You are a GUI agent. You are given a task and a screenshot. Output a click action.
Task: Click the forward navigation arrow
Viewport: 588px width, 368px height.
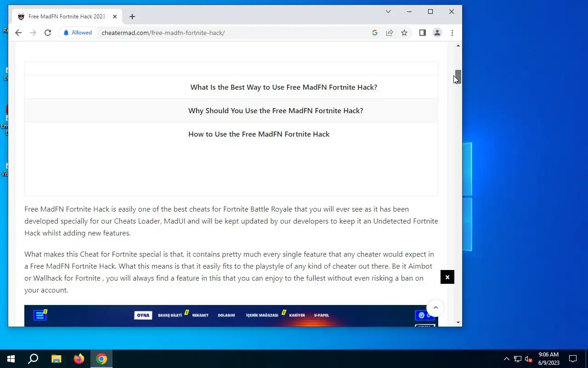tap(33, 33)
